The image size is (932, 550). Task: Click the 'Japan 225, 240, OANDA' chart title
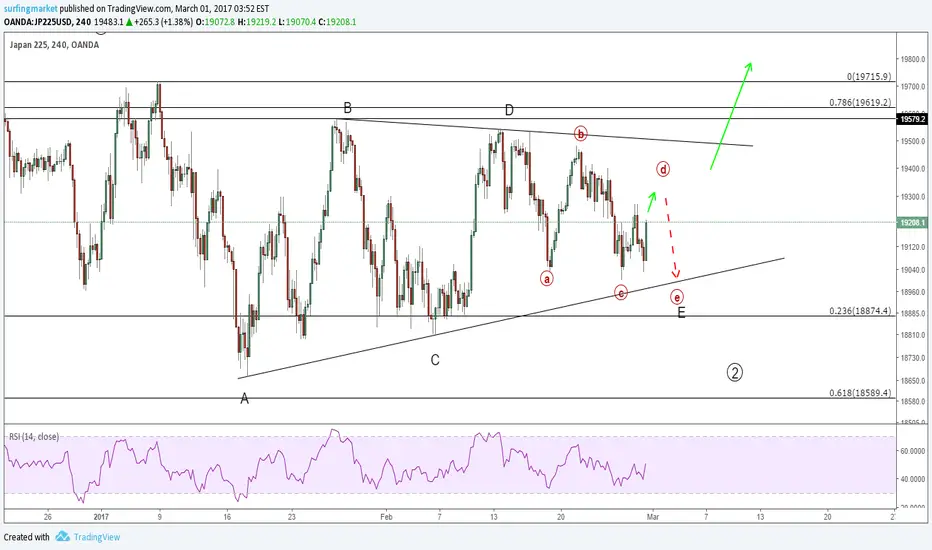(54, 45)
